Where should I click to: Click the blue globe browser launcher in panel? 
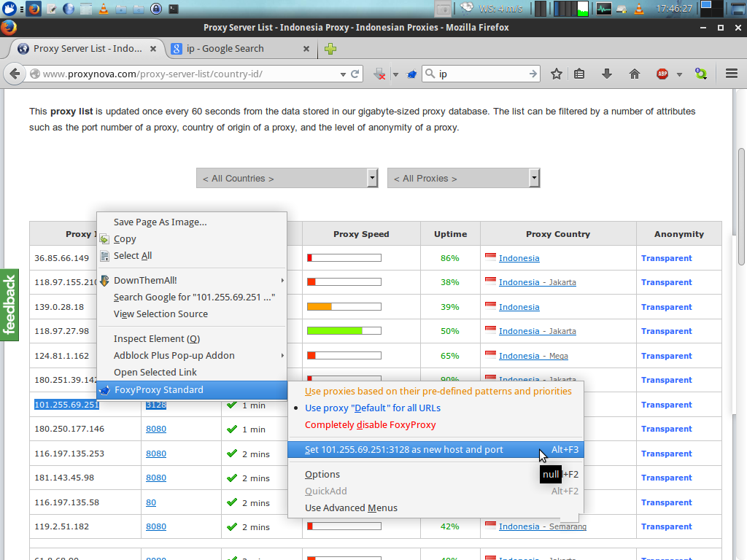click(69, 9)
